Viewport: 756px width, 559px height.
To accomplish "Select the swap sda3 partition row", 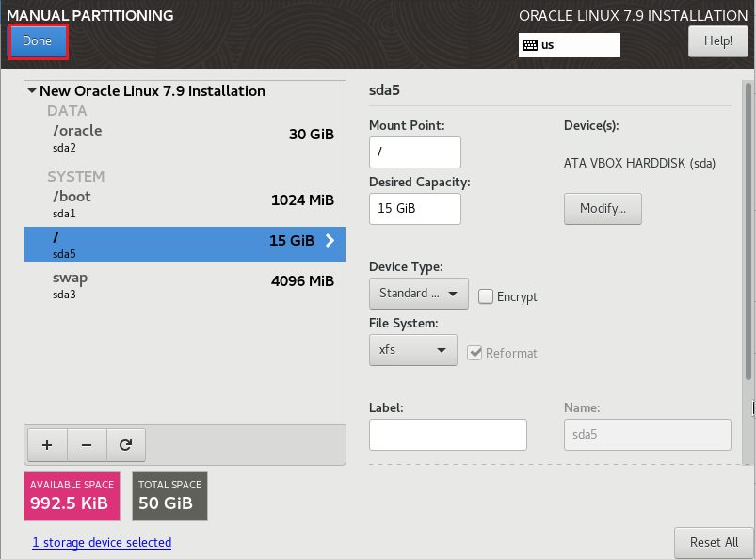I will (x=185, y=285).
